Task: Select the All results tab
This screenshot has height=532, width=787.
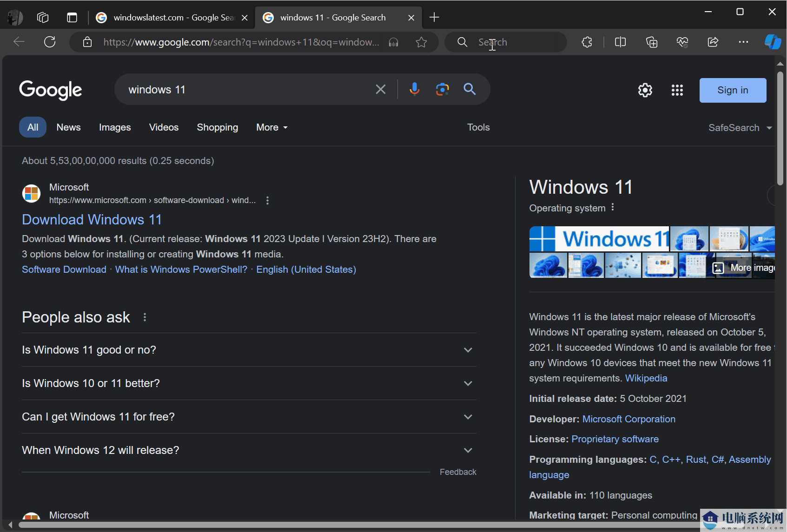Action: pos(33,127)
